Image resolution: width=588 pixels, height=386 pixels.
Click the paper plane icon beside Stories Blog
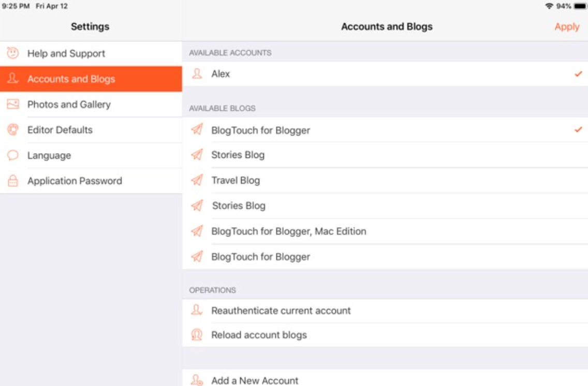click(x=197, y=155)
